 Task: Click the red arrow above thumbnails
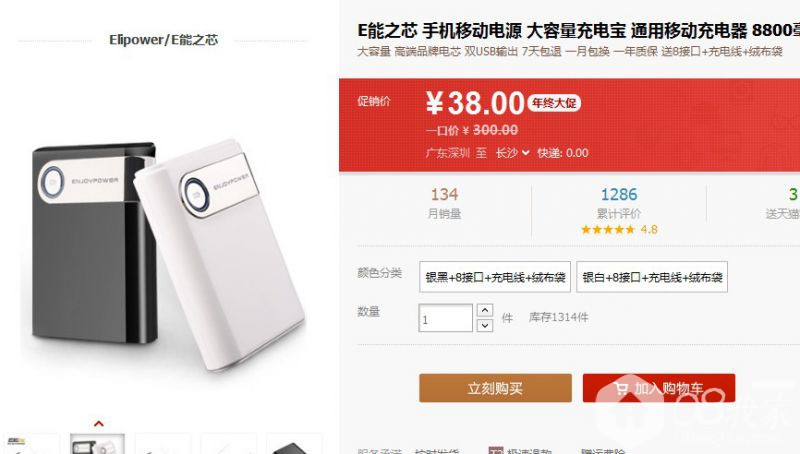(99, 423)
